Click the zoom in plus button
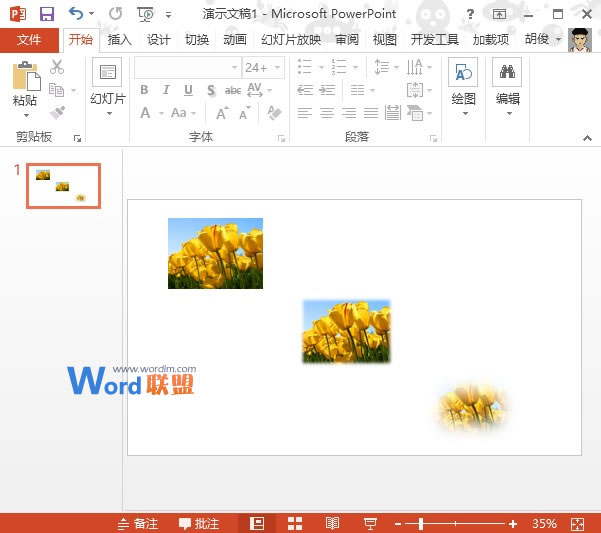Viewport: 601px width, 533px height. (512, 524)
